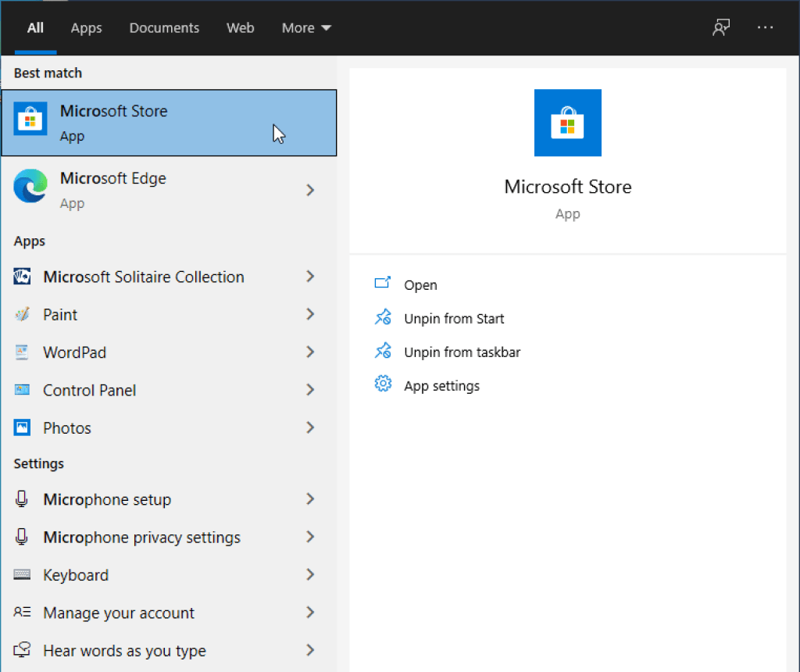
Task: Click the large Microsoft Store tile in preview
Action: coord(568,123)
